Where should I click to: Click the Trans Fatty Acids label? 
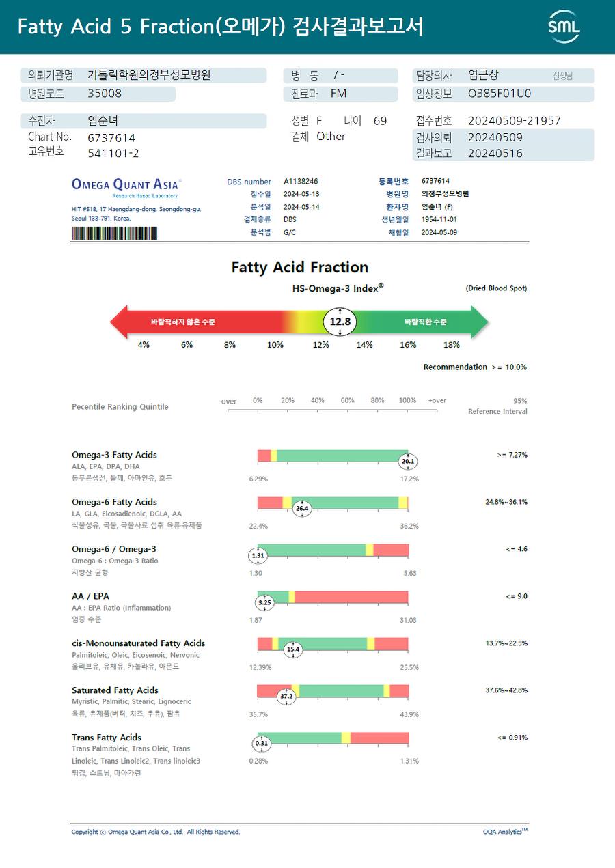click(107, 738)
